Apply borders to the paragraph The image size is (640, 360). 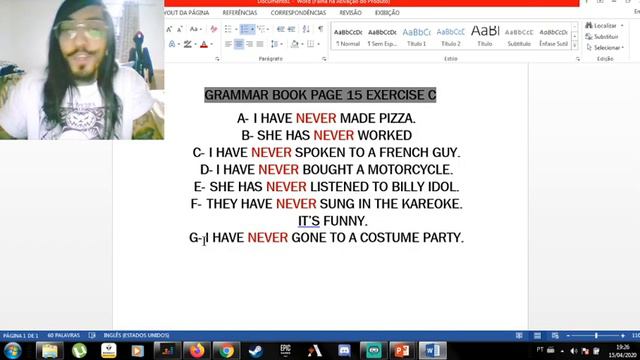click(x=311, y=44)
